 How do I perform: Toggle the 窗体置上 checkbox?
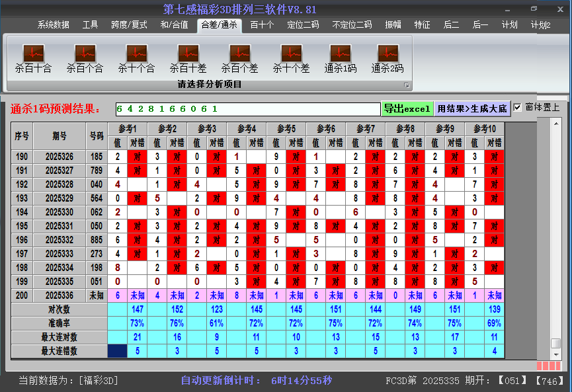tap(518, 108)
